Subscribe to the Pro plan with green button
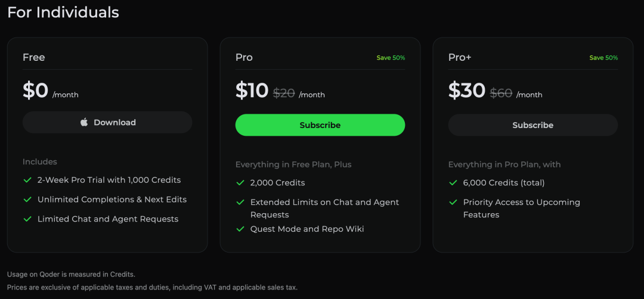 [320, 125]
